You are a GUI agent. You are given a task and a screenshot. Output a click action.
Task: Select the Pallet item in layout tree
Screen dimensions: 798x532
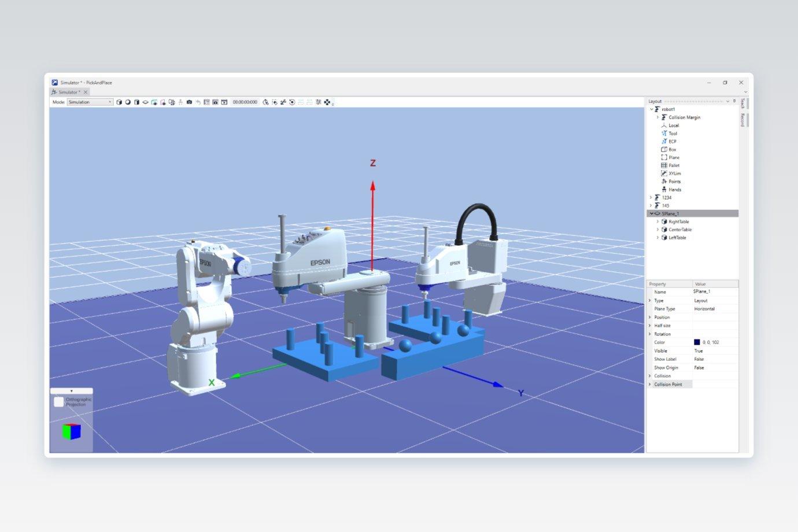[x=674, y=165]
